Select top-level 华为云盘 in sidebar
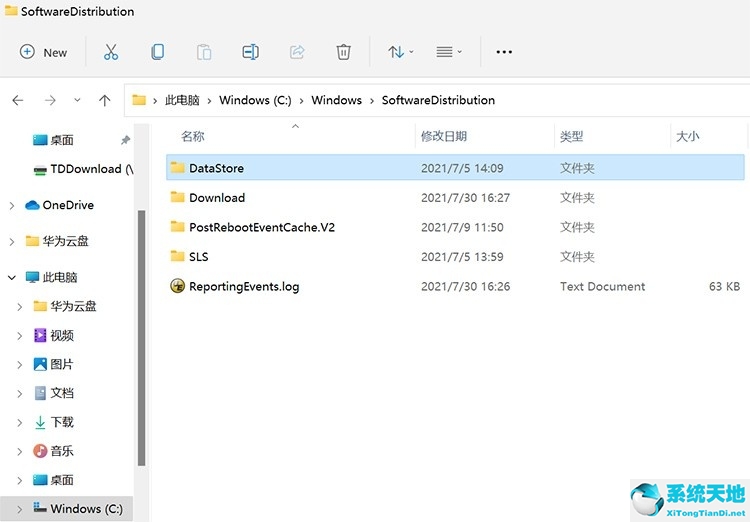750x522 pixels. (57, 241)
